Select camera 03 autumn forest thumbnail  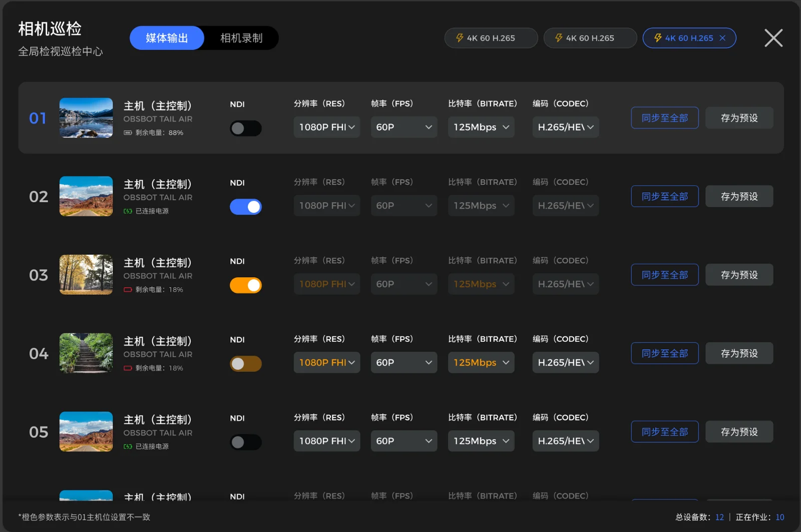coord(86,275)
